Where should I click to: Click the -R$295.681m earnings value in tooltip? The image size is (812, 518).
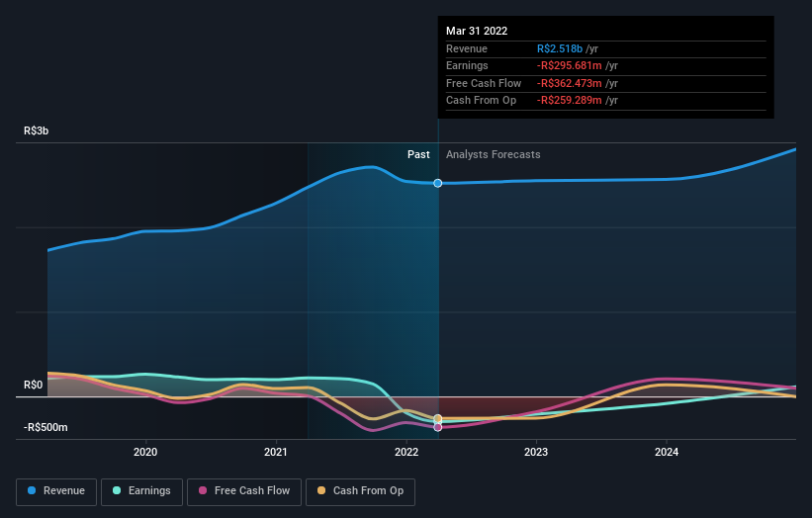[569, 65]
